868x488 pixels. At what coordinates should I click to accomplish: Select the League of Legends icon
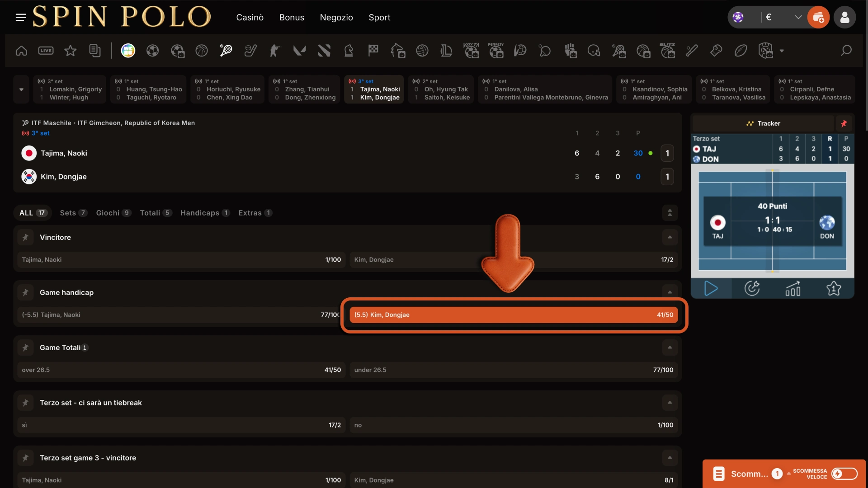pyautogui.click(x=447, y=51)
